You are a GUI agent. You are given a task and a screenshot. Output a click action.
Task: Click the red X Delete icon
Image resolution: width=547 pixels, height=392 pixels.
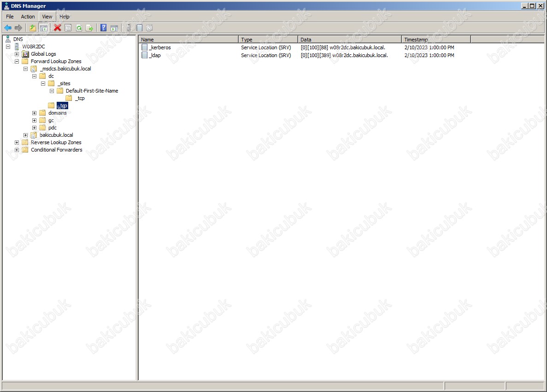pyautogui.click(x=58, y=28)
